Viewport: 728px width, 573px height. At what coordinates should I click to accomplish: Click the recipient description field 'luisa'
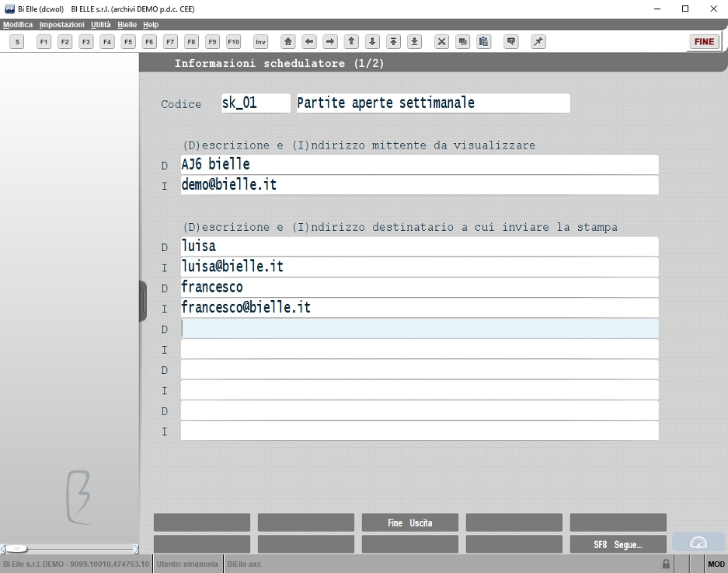420,246
